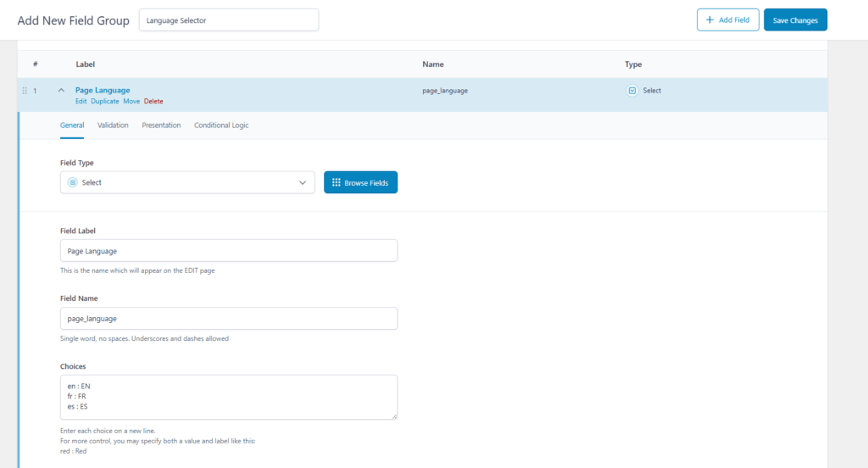The image size is (868, 468).
Task: Switch to the Validation tab
Action: tap(113, 125)
